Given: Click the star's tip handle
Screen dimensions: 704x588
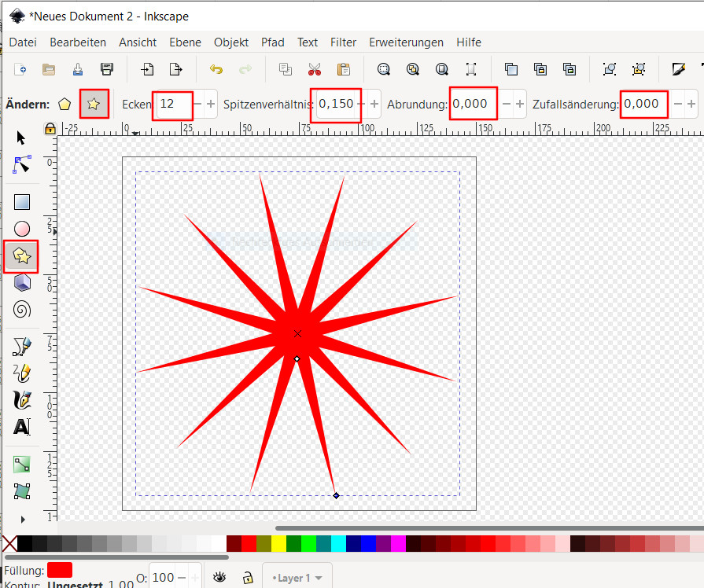Looking at the screenshot, I should [x=337, y=495].
